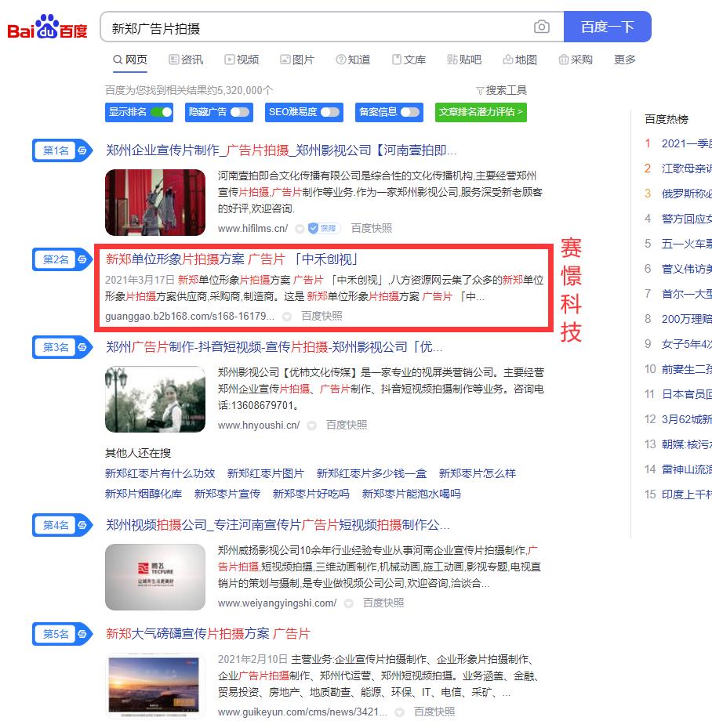Open 百度快照 for weiyangyingshi.com result
This screenshot has width=712, height=728.
(x=383, y=603)
